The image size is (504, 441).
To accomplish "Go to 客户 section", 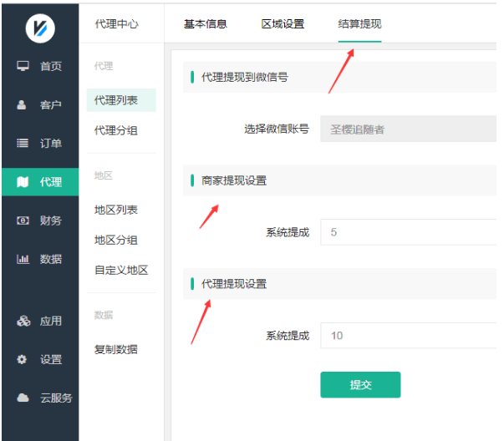I will [51, 104].
